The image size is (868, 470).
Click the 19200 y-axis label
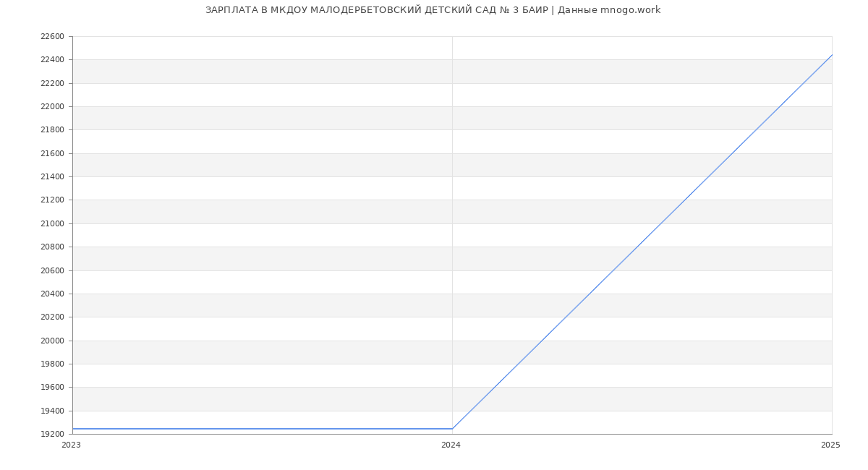[x=52, y=434]
